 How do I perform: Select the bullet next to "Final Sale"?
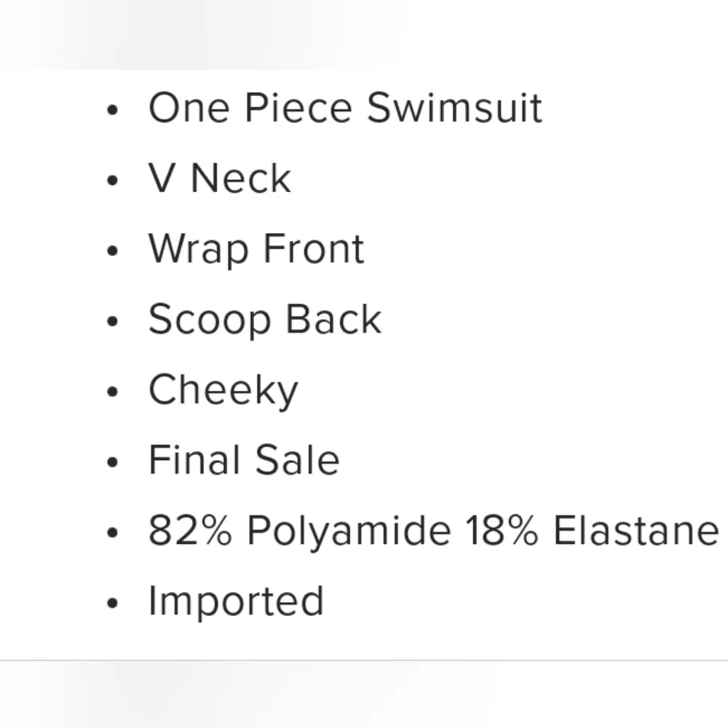click(x=111, y=463)
